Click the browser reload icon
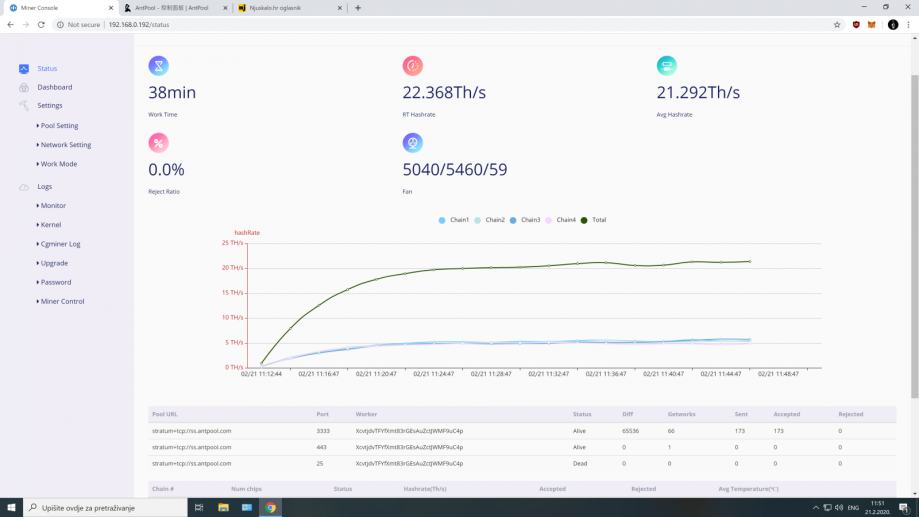 tap(41, 24)
